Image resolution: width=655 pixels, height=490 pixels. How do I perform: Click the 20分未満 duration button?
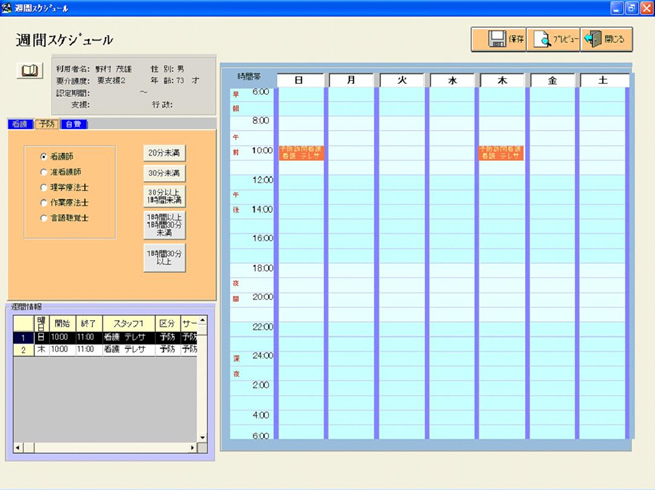click(165, 153)
